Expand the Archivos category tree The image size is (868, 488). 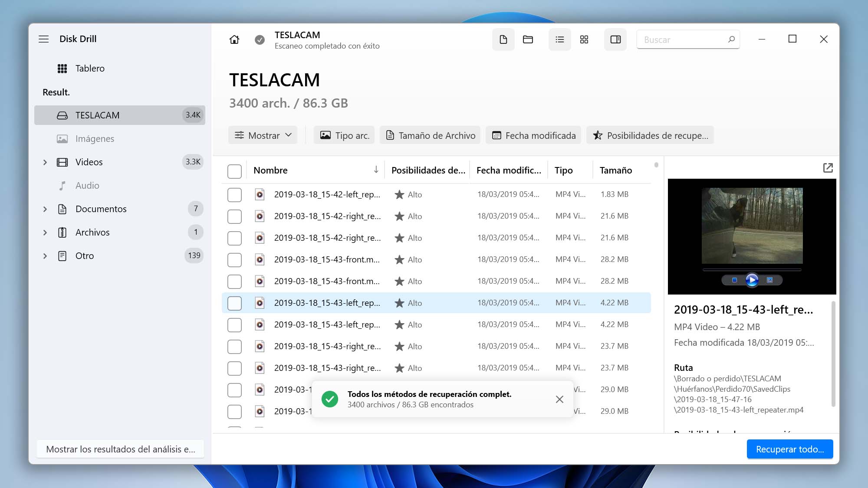point(45,233)
